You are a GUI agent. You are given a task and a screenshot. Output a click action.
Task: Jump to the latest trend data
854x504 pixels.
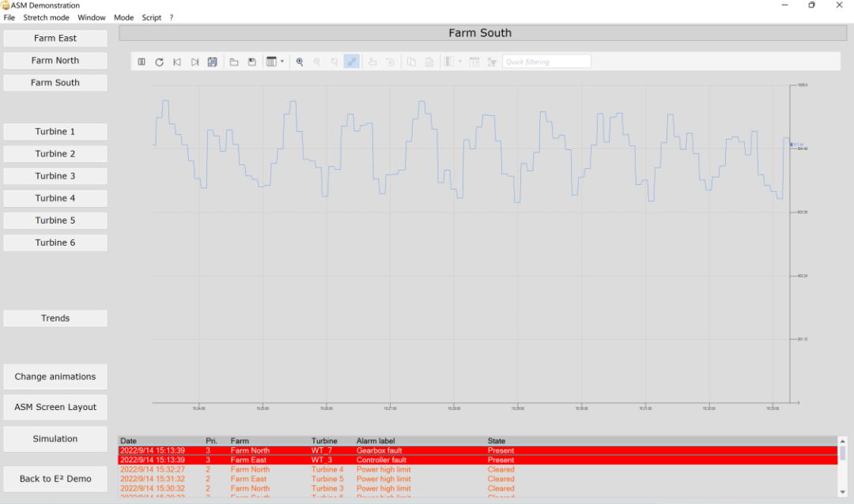[195, 62]
